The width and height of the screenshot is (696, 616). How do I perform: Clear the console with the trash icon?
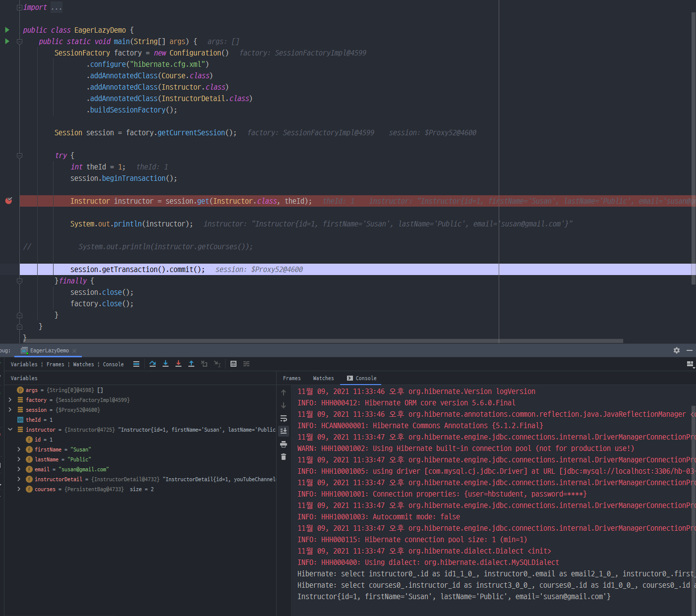(284, 457)
